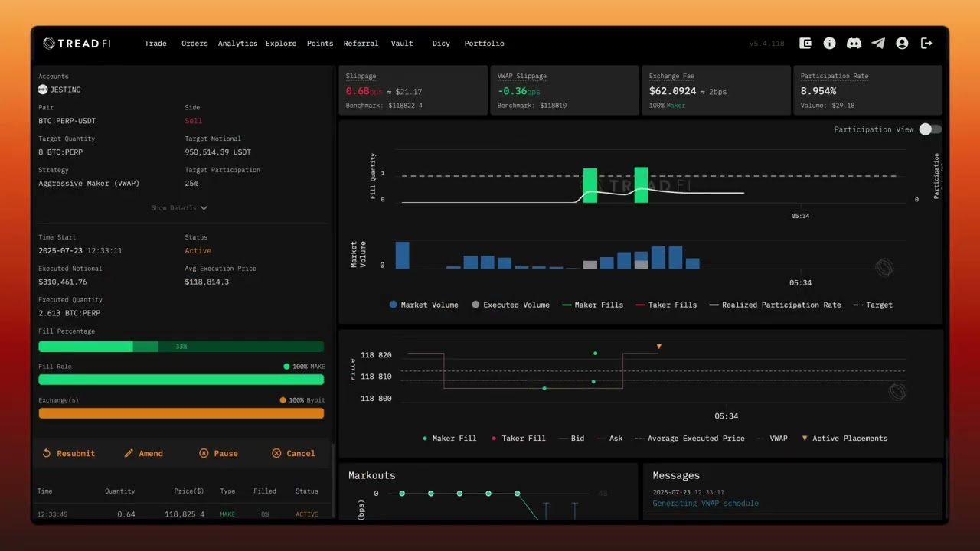Screen dimensions: 980x551
Task: Click the Maker Fill legend dot
Action: tap(425, 439)
